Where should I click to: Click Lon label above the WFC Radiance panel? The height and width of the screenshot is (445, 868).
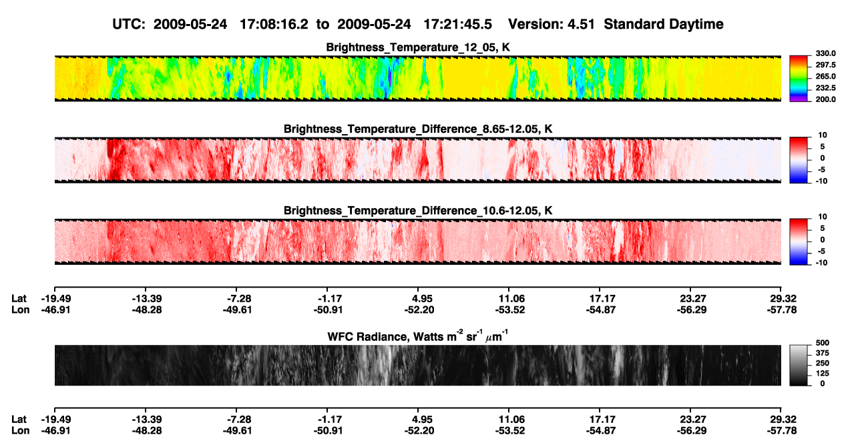click(x=20, y=310)
